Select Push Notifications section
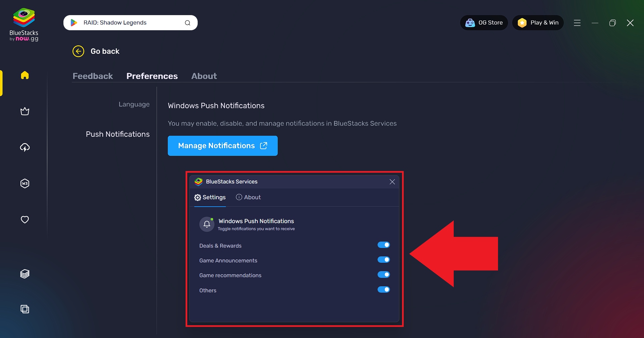This screenshot has width=644, height=338. 118,134
